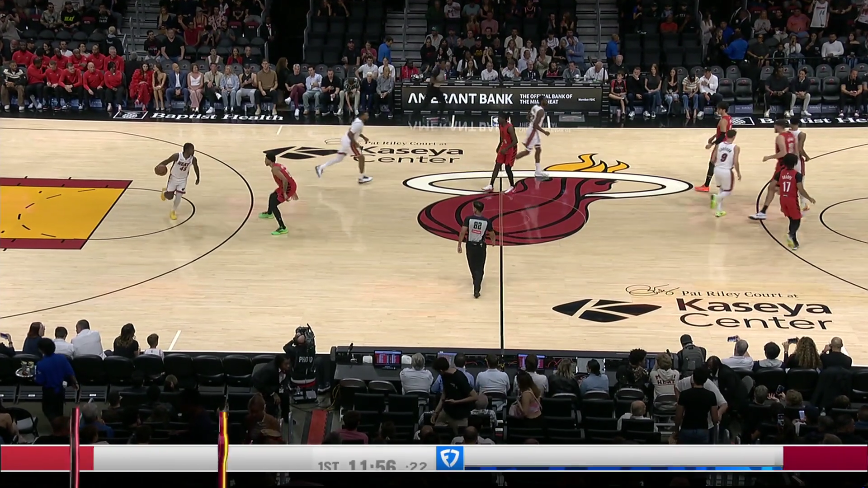Click the 1ST quarter indicator on scoreboard
Screen dimensions: 868x488
(328, 466)
